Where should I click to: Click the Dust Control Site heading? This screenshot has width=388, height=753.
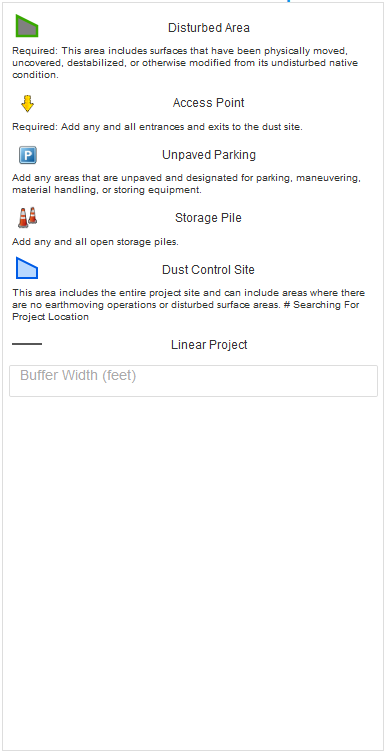(208, 270)
